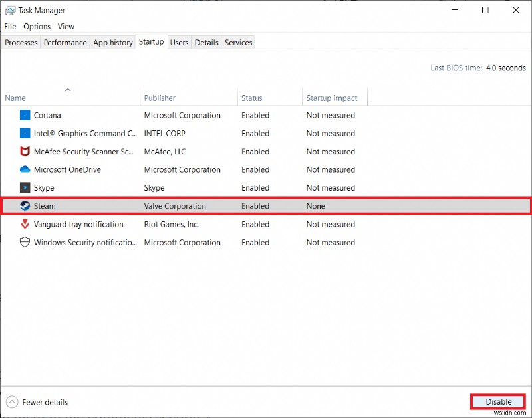Click the Task Manager title bar icon
Screen dimensions: 532x418
click(10, 11)
